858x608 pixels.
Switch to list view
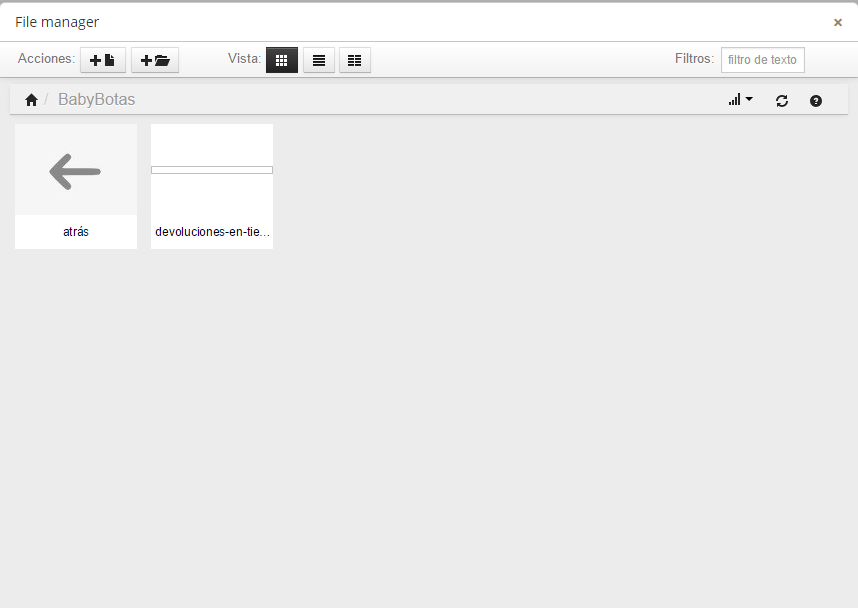(318, 60)
